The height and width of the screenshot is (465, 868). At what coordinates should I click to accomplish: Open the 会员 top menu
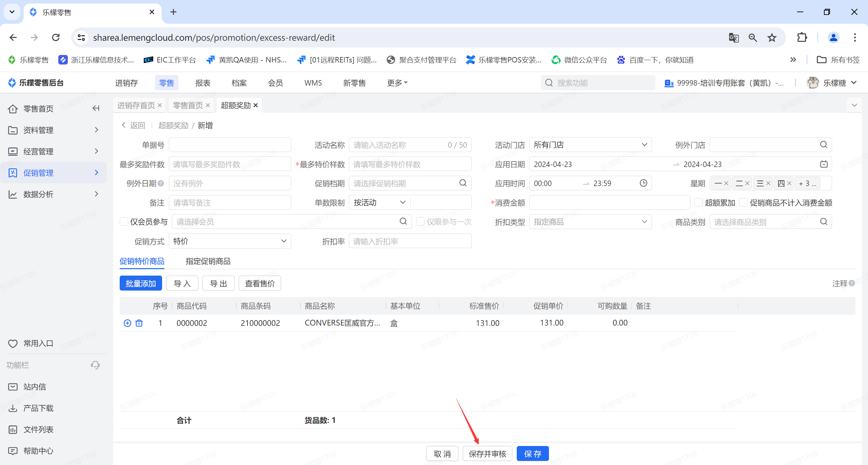pos(275,83)
